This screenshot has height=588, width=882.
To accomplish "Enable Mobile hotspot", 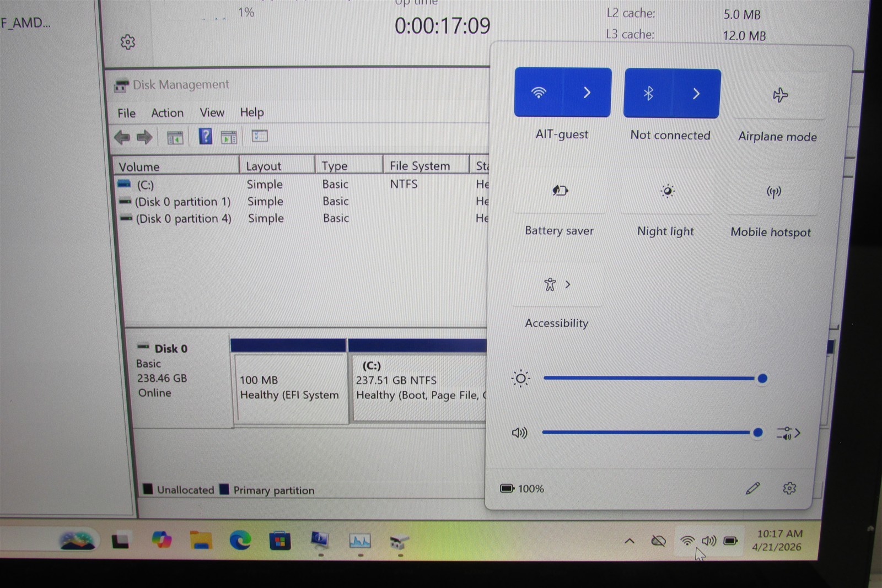I will 773,192.
